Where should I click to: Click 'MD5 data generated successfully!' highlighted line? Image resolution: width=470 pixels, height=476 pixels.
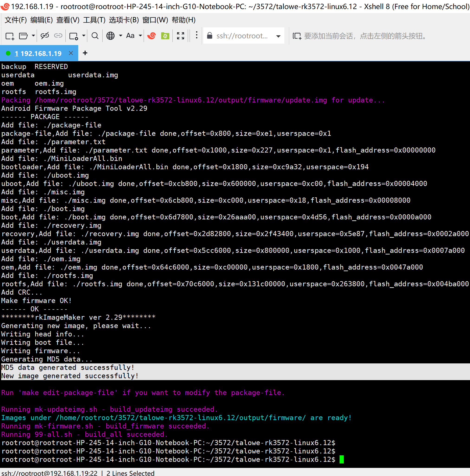coord(68,367)
